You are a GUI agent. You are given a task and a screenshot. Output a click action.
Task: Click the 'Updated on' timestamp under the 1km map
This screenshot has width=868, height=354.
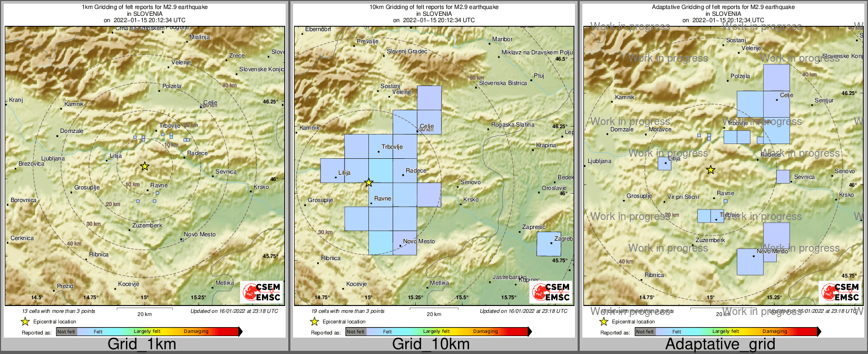234,311
